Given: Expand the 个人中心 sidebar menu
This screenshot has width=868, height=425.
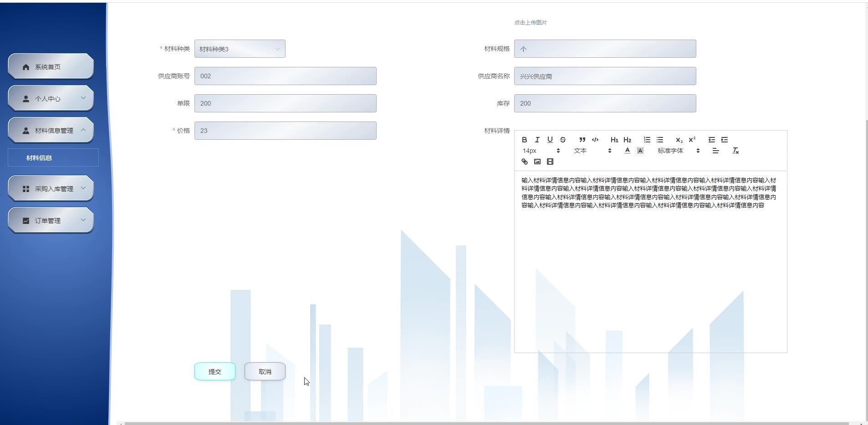Looking at the screenshot, I should [51, 98].
